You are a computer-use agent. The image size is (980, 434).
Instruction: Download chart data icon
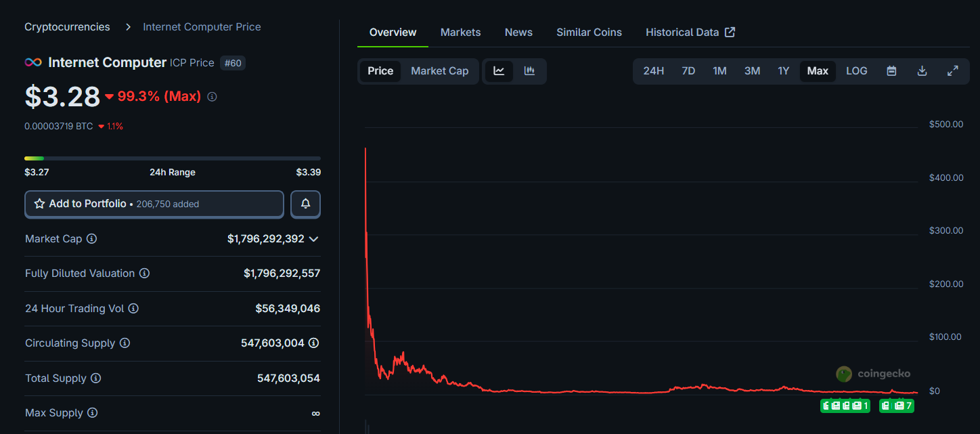922,71
